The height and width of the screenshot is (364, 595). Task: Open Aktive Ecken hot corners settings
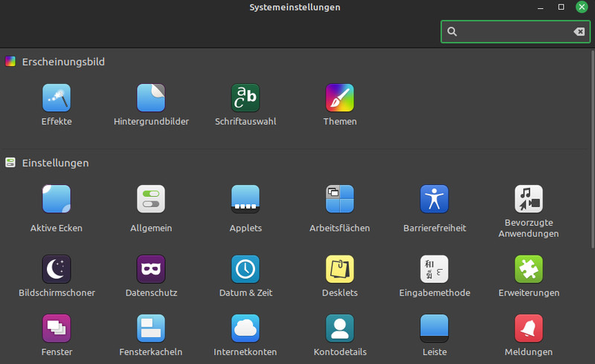pyautogui.click(x=57, y=198)
